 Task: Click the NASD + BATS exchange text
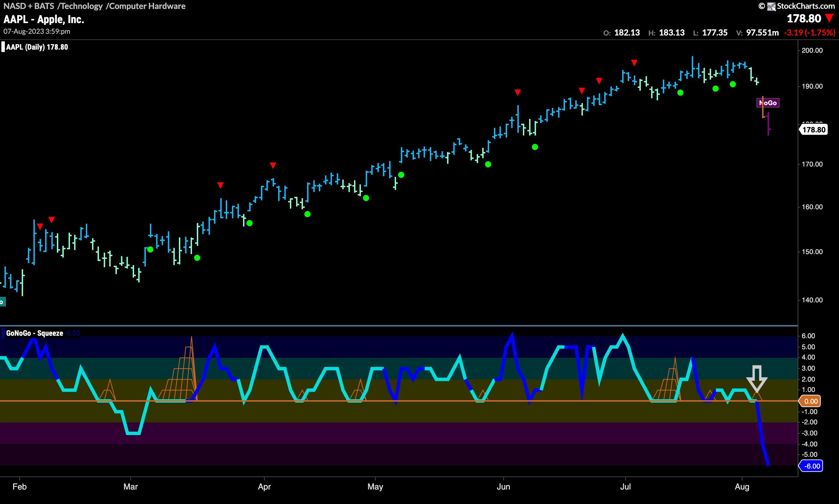point(29,6)
